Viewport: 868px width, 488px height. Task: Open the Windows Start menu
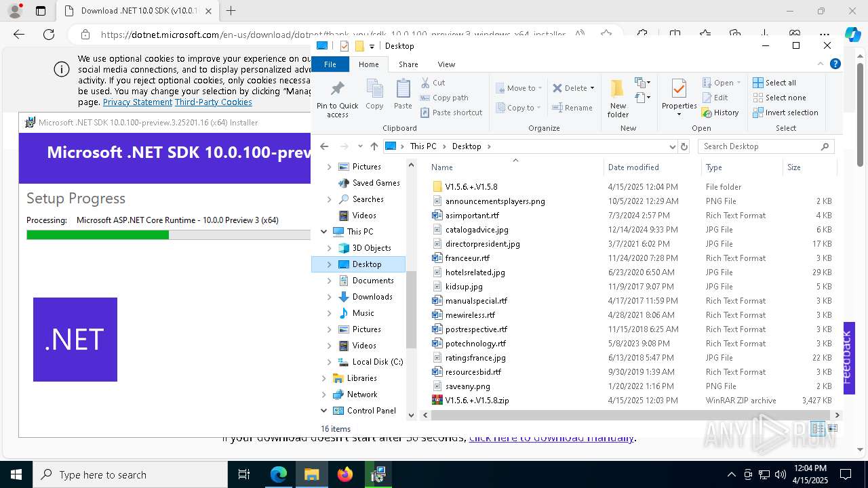pos(16,474)
